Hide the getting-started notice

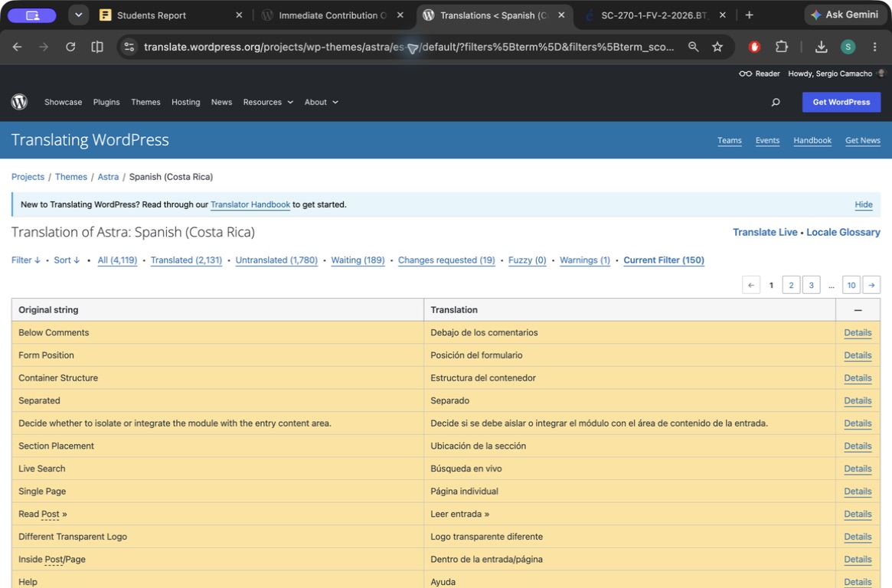tap(864, 204)
